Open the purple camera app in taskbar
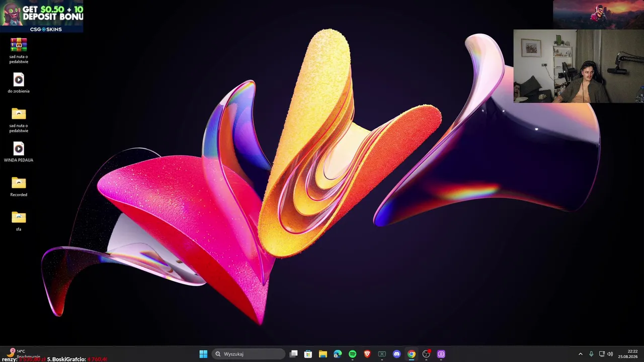644x362 pixels. click(x=441, y=354)
